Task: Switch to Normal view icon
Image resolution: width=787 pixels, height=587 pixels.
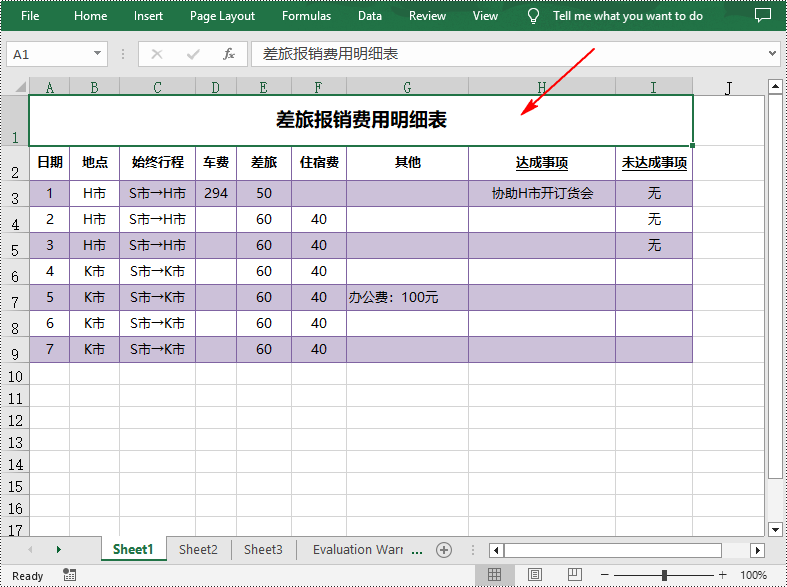Action: (x=494, y=575)
